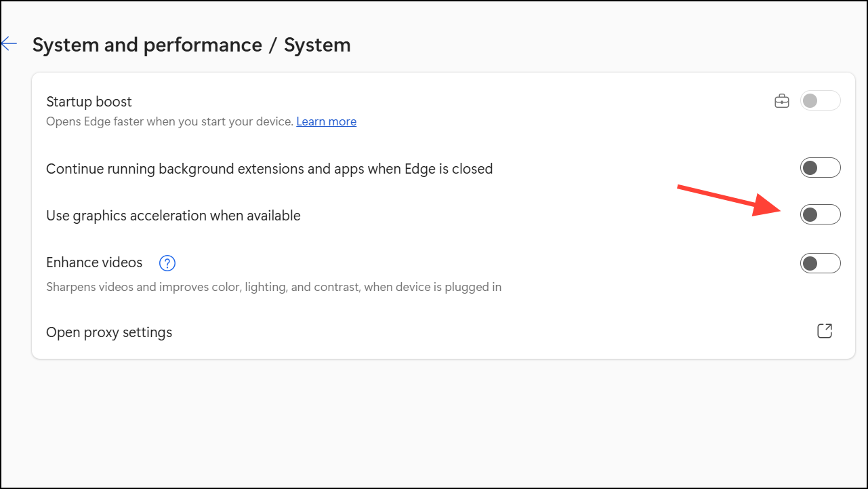The height and width of the screenshot is (489, 868).
Task: Click the Open proxy settings text
Action: [x=109, y=332]
